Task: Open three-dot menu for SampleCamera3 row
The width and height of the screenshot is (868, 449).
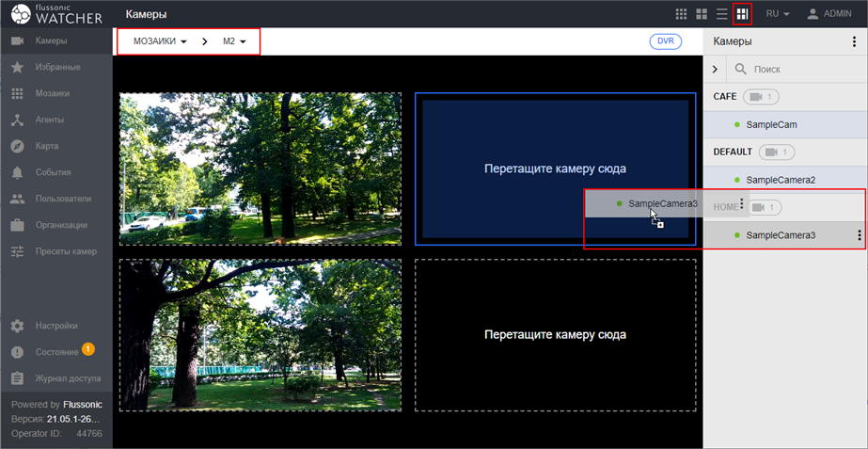Action: 859,235
